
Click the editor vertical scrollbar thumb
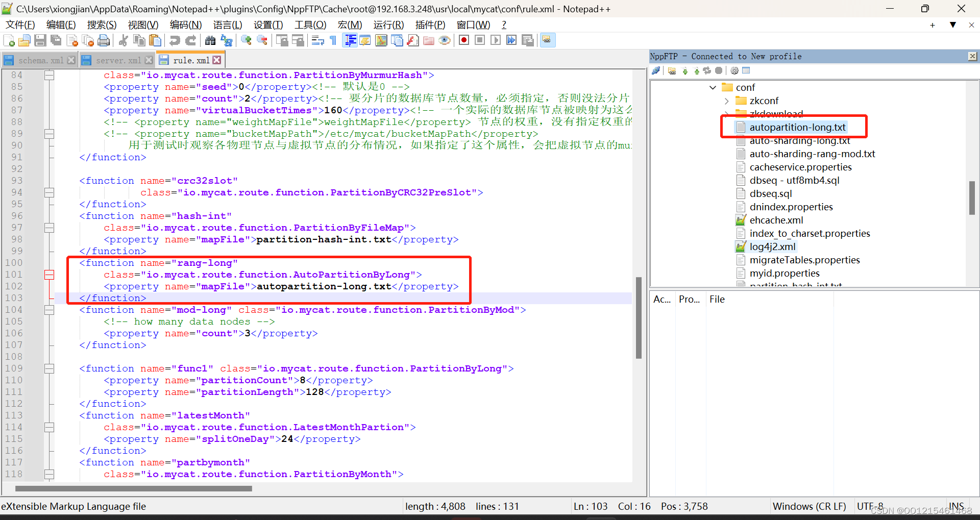pyautogui.click(x=639, y=318)
